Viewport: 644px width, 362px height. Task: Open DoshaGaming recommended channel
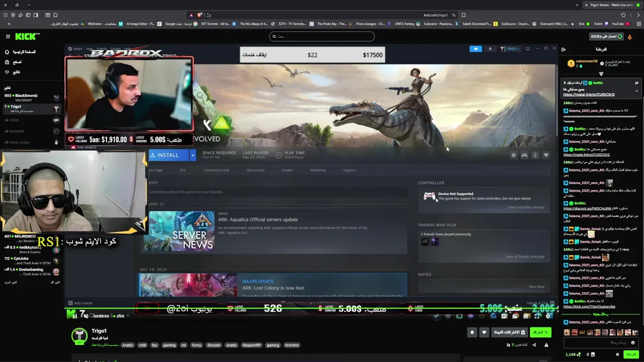pos(31,271)
